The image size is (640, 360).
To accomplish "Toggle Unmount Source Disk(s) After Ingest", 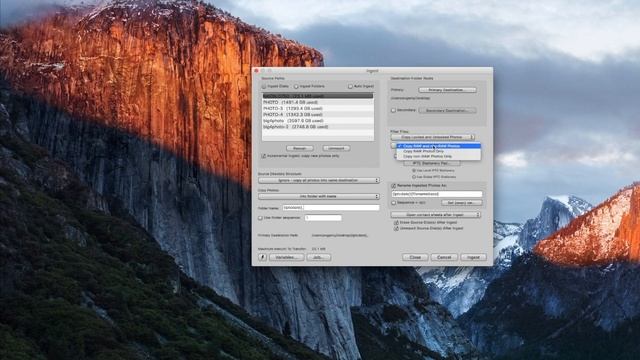I will pyautogui.click(x=396, y=229).
